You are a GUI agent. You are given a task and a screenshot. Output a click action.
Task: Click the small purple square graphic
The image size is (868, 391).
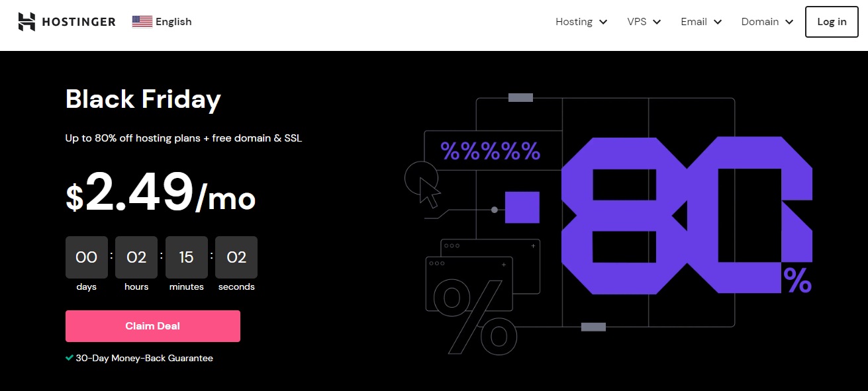coord(522,208)
